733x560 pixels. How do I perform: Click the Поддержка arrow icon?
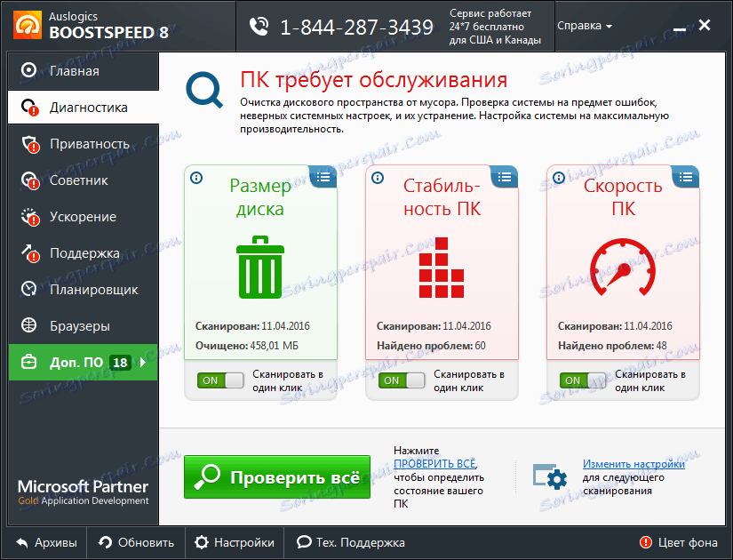(x=30, y=253)
